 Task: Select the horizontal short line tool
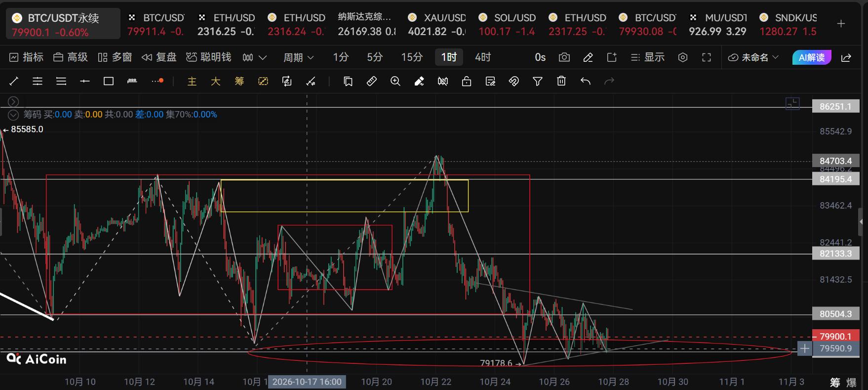coord(85,81)
